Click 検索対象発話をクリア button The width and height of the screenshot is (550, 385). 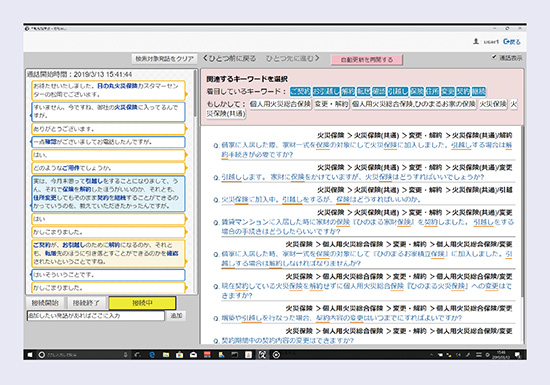click(165, 59)
